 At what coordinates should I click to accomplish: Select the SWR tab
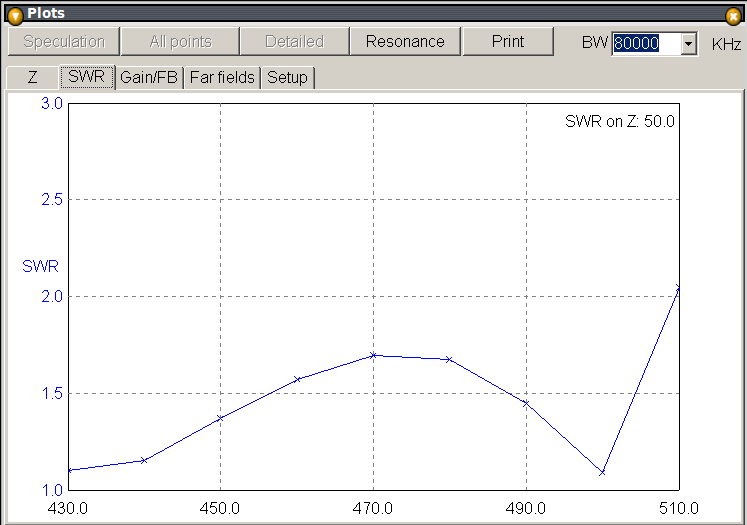87,78
